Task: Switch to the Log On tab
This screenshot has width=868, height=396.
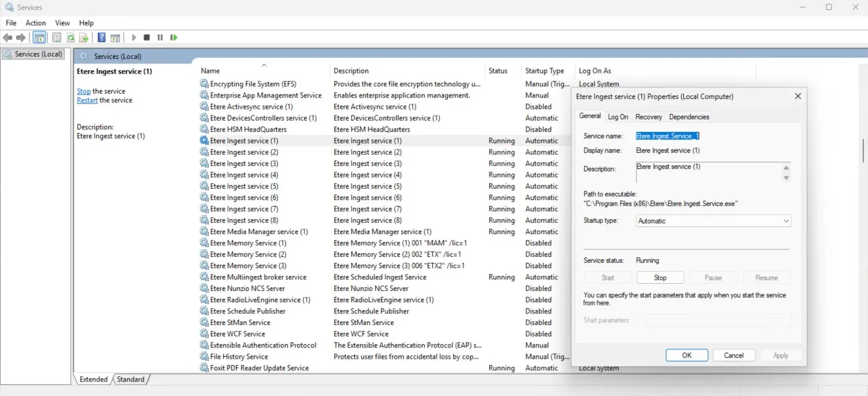Action: pyautogui.click(x=618, y=117)
